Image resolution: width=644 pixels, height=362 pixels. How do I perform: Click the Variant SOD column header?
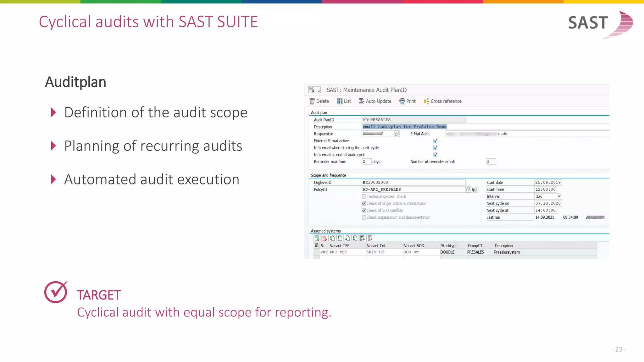(x=422, y=246)
